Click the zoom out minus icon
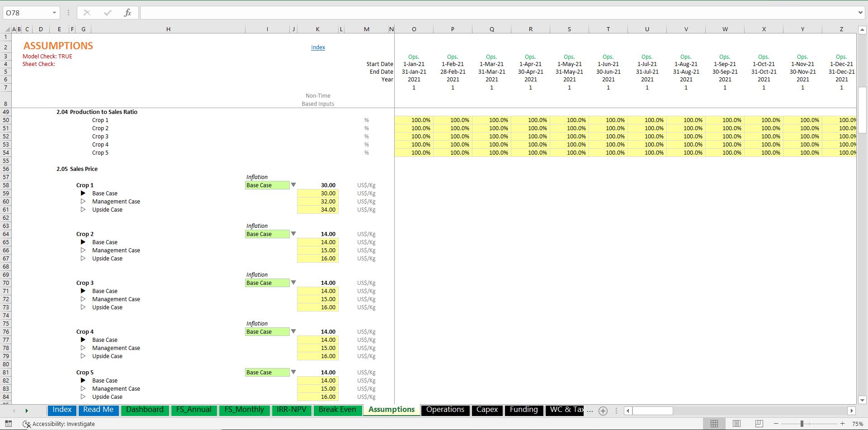868x430 pixels. [x=776, y=424]
